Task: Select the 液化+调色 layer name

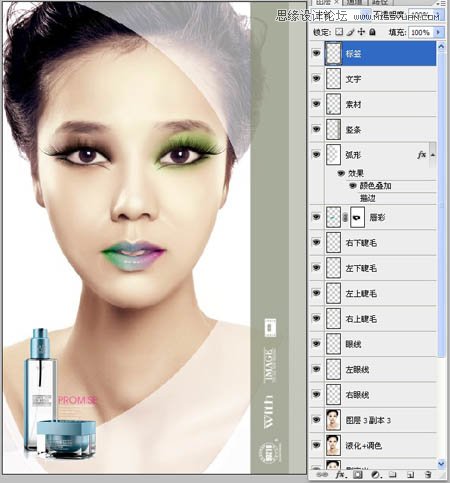Action: (364, 446)
